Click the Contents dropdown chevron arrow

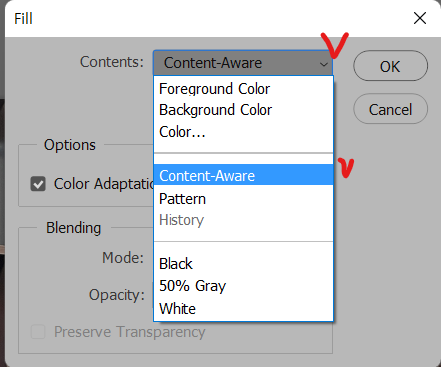pos(323,64)
